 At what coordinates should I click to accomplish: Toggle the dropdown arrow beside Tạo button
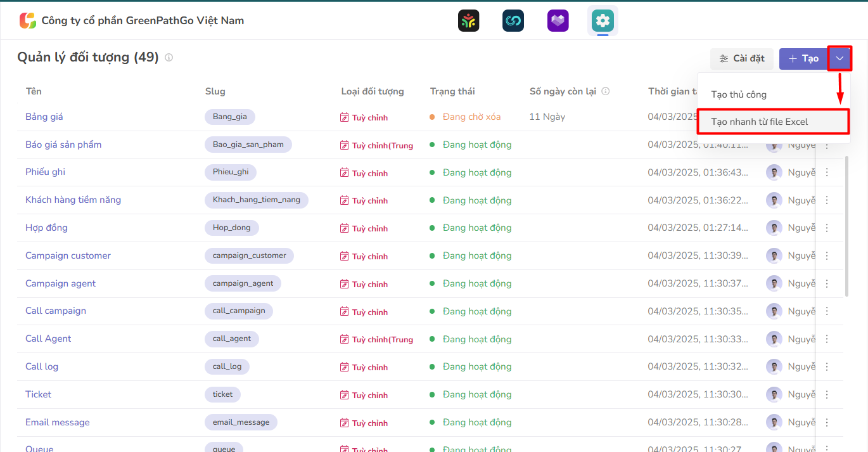pyautogui.click(x=839, y=58)
